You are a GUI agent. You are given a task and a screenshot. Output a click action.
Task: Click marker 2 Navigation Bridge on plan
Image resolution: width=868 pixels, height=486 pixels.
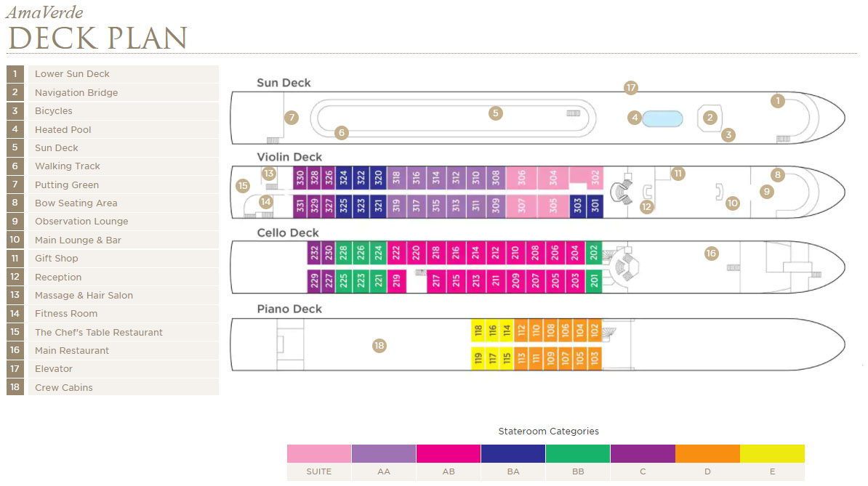710,117
